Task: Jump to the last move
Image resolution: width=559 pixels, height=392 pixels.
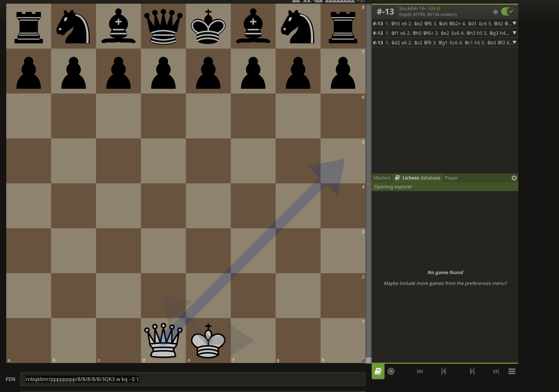Action: (496, 371)
